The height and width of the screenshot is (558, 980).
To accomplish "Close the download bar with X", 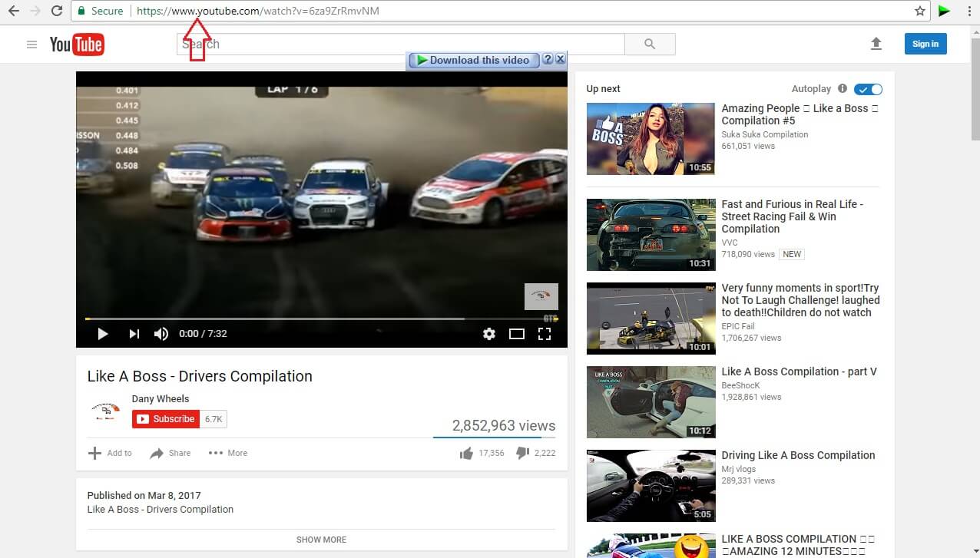I will pyautogui.click(x=561, y=59).
